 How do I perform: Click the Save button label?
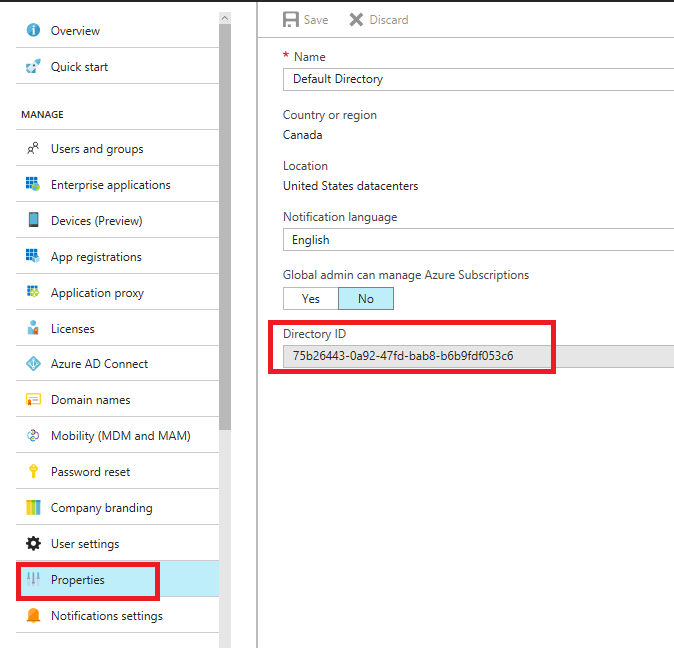pyautogui.click(x=316, y=20)
